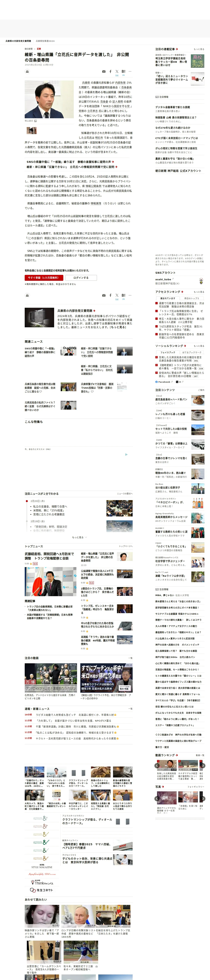Screen dimensions: 210x980
Task: Open トップページへ link
Action: [125, 546]
